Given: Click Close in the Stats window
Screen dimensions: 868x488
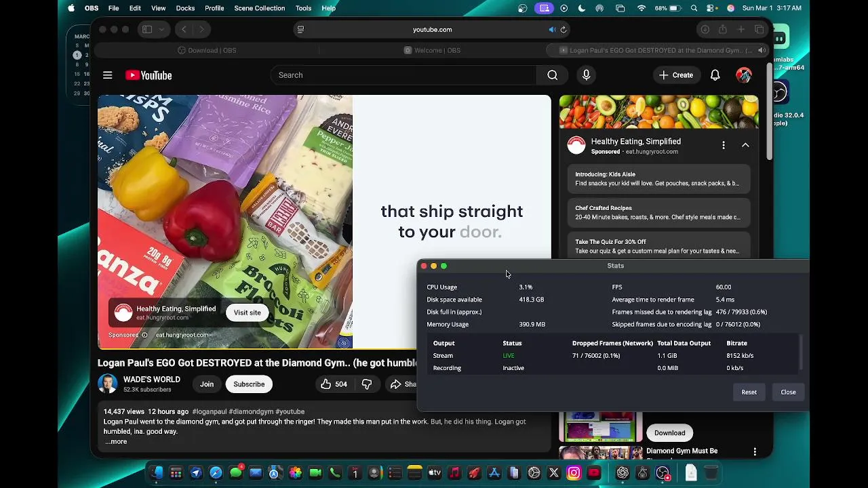Looking at the screenshot, I should point(788,392).
